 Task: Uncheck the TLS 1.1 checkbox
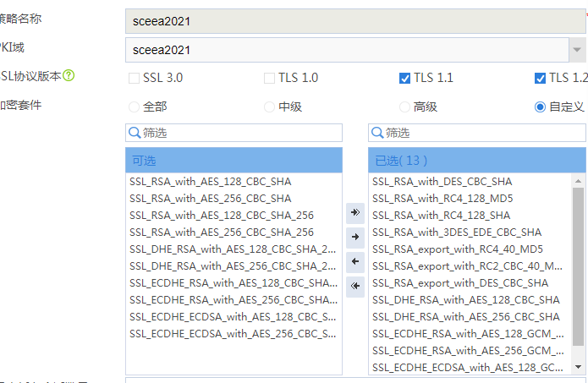coord(404,78)
